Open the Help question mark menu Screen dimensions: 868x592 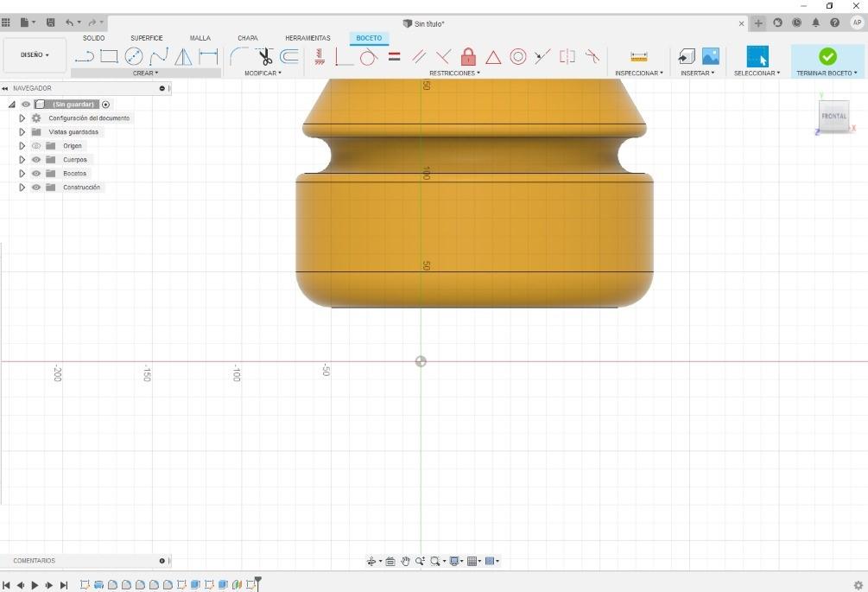click(x=835, y=22)
